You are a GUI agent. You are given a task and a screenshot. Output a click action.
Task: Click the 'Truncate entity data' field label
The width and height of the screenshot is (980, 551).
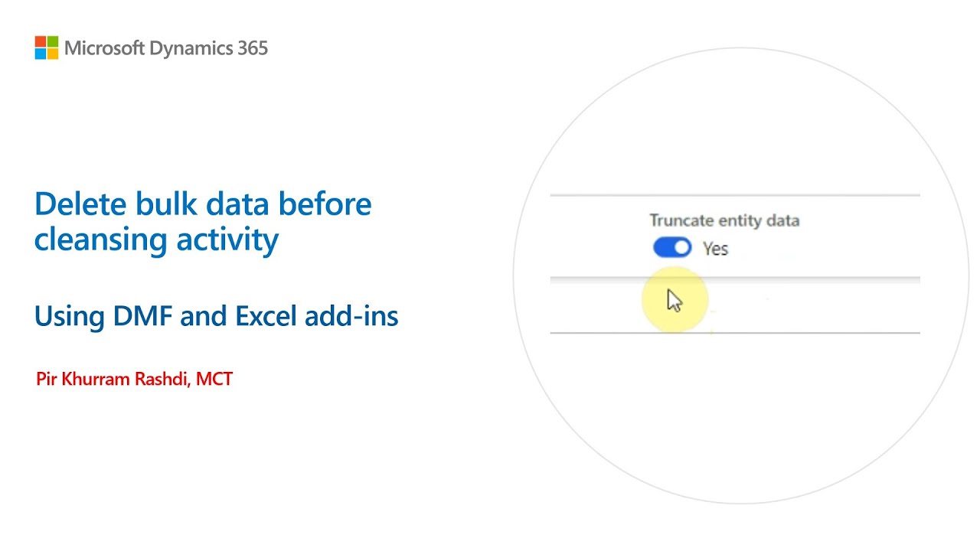coord(724,220)
